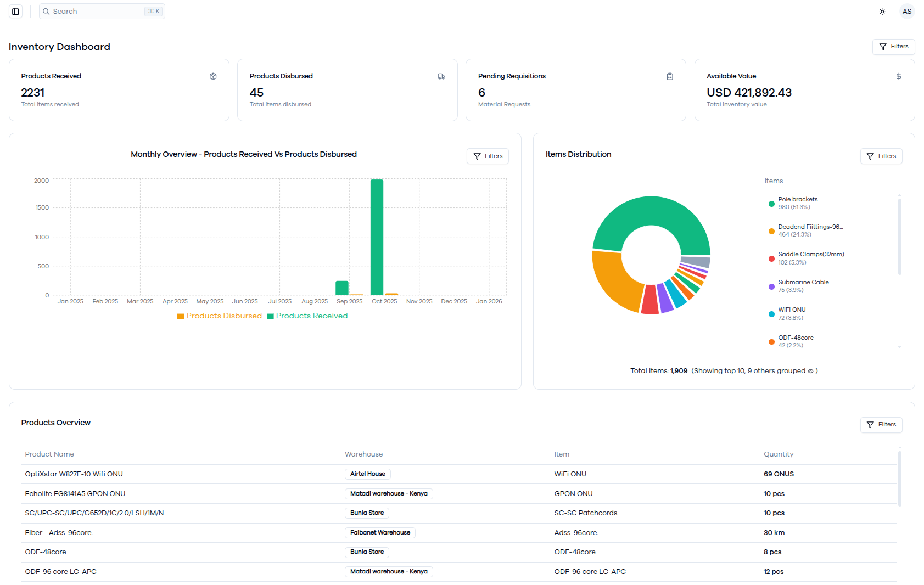Select ODF-48core legend item
Viewport: 924px width, 585px height.
791,341
